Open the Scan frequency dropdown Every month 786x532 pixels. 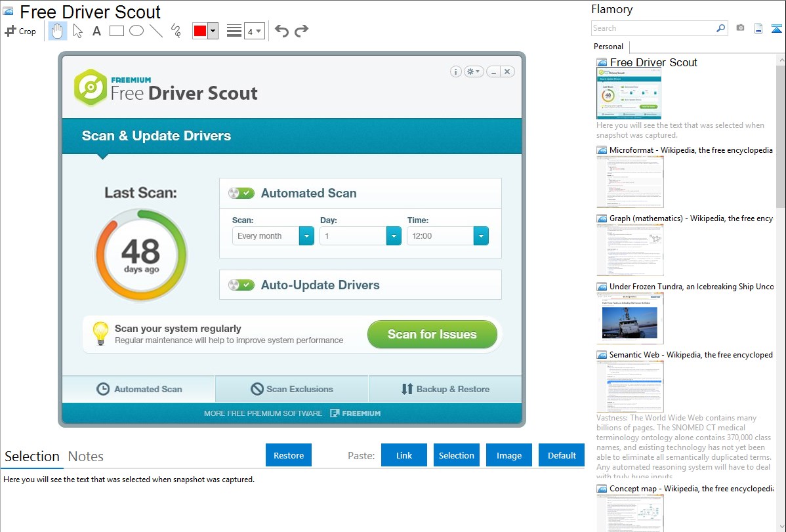coord(273,236)
